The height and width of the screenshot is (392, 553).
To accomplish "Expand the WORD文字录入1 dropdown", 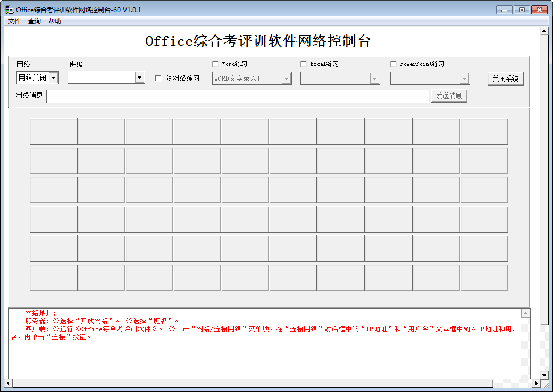I will click(x=286, y=79).
